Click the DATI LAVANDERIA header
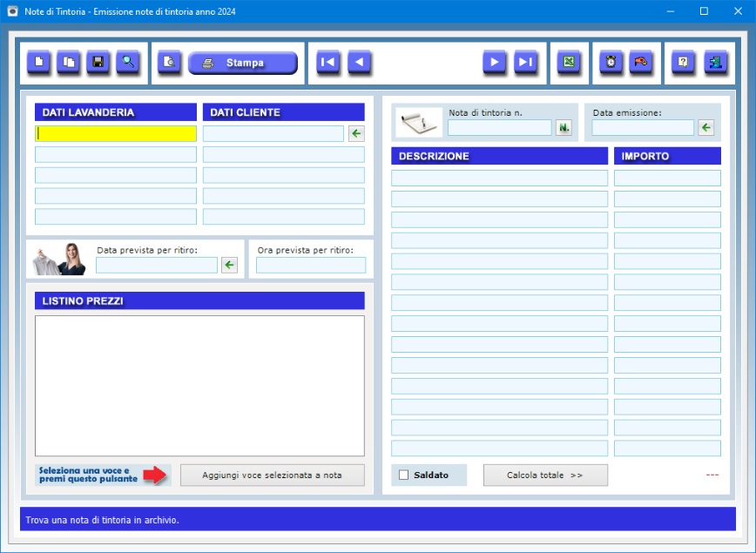This screenshot has width=756, height=553. 116,111
